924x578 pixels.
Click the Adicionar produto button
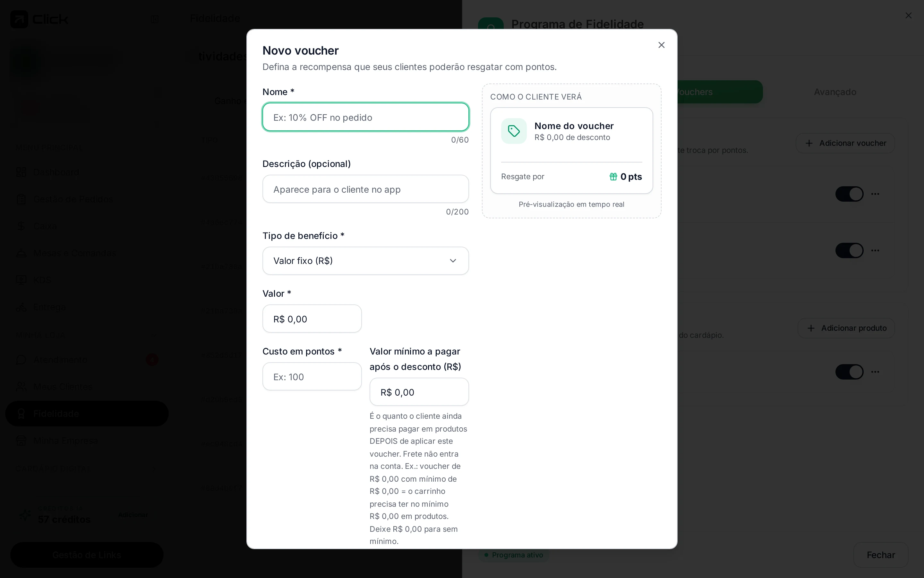(846, 328)
